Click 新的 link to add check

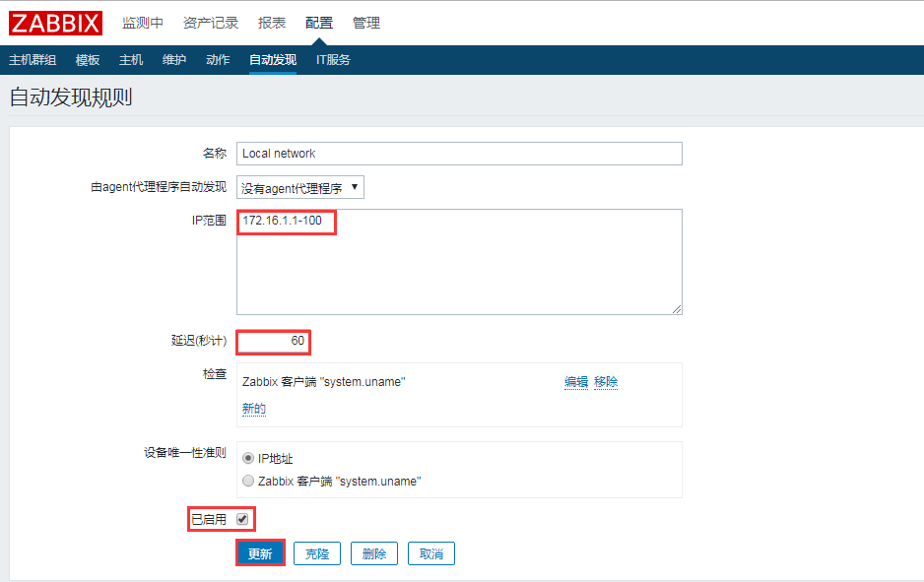(x=254, y=409)
